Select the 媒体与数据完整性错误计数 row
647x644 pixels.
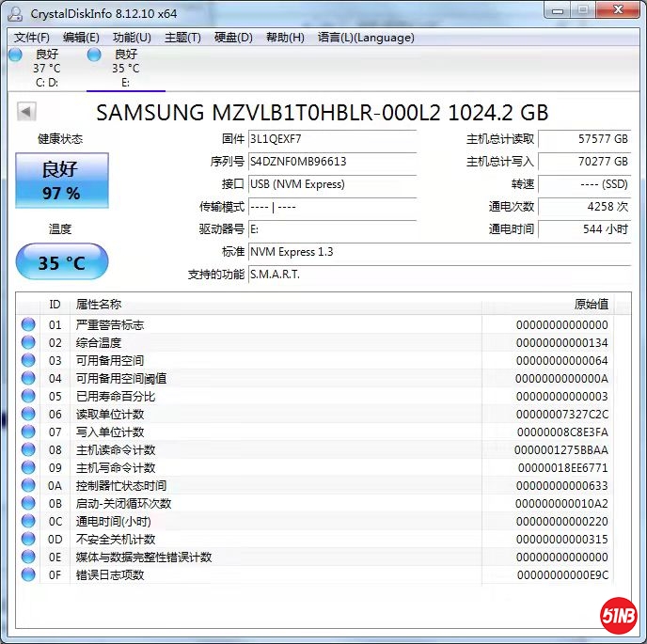315,557
